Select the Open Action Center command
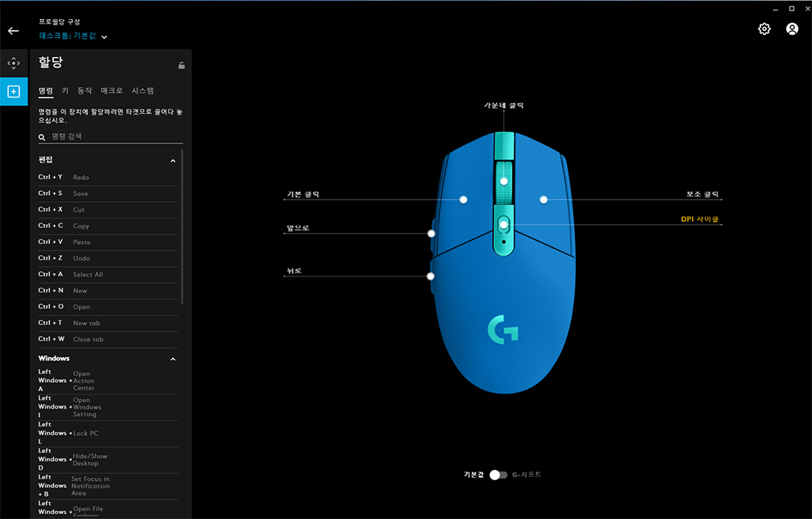 click(108, 381)
